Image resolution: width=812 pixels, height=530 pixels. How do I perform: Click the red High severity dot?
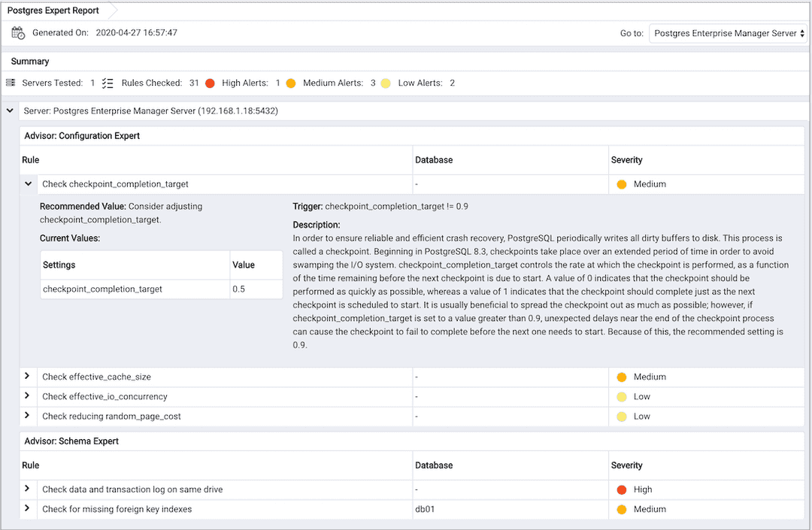point(621,489)
